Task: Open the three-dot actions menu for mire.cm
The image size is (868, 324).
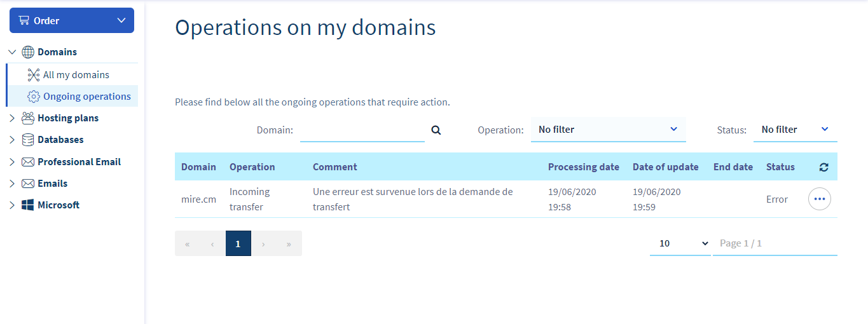Action: coord(819,199)
